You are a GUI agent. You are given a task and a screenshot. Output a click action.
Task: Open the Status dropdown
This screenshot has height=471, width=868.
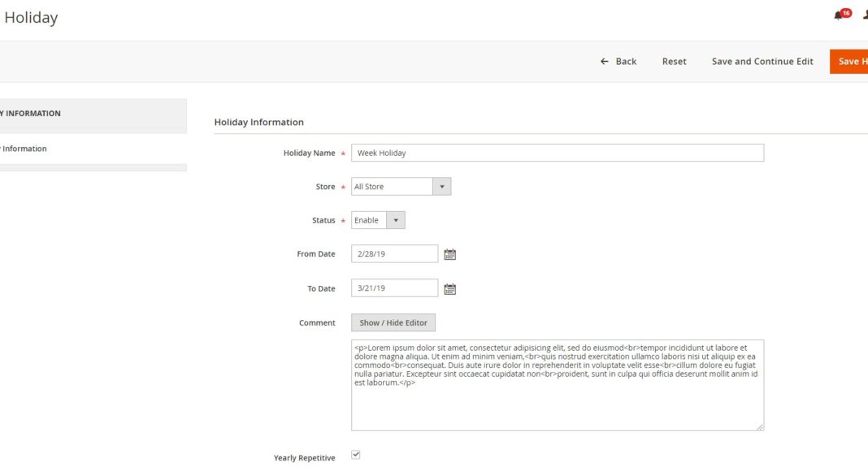[x=378, y=220]
